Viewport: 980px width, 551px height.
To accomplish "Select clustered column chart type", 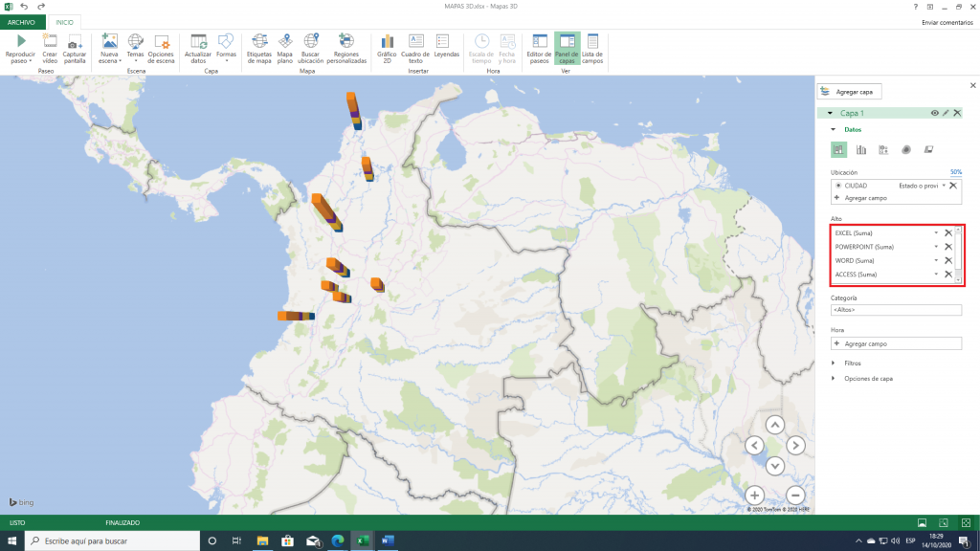I will (x=861, y=150).
